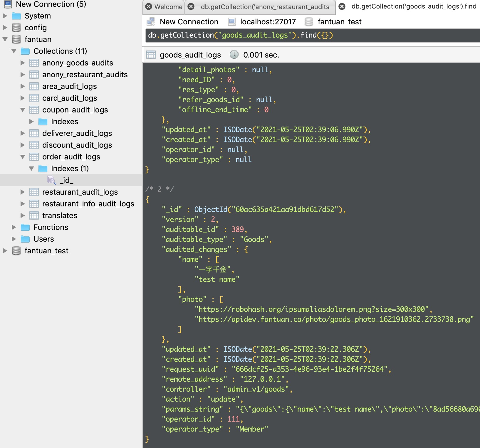Select the _id_ index row
Viewport: 480px width, 448px height.
[71, 180]
